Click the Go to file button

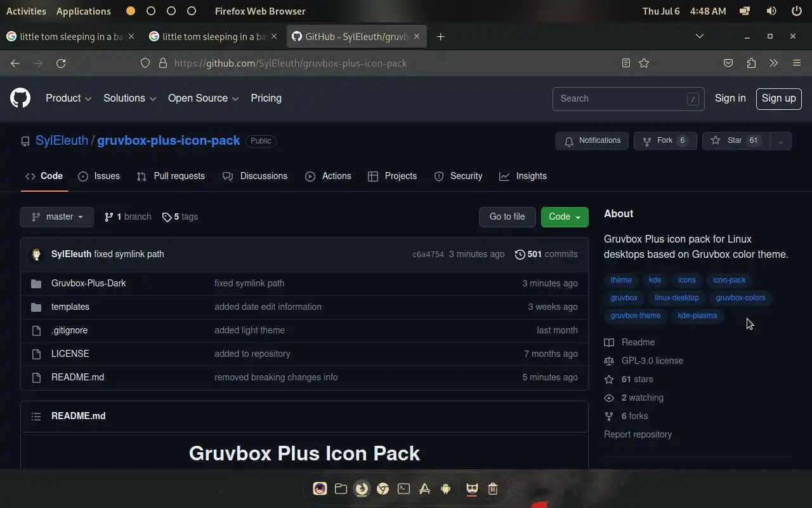pos(507,217)
